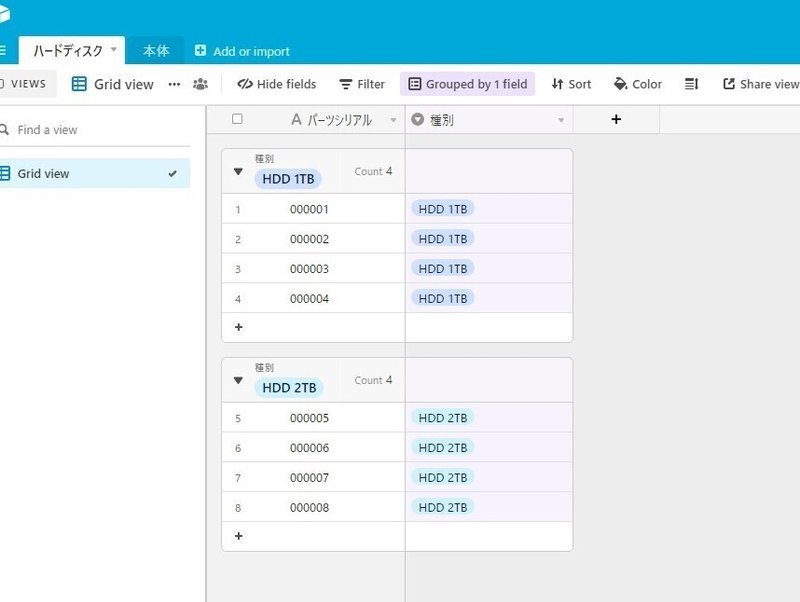
Task: Click the HDD 1TB group header tag
Action: 288,179
